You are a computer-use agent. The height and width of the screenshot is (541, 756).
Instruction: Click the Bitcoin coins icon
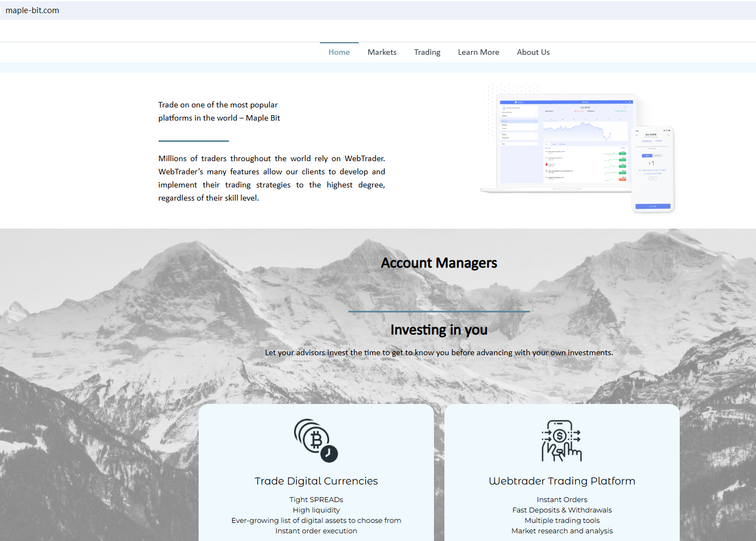(315, 440)
